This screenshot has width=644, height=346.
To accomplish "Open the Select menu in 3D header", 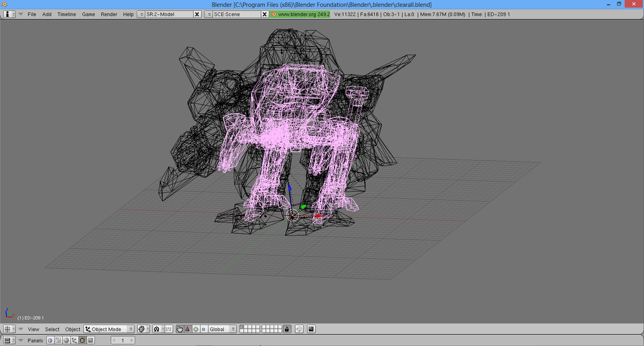I will [x=52, y=329].
